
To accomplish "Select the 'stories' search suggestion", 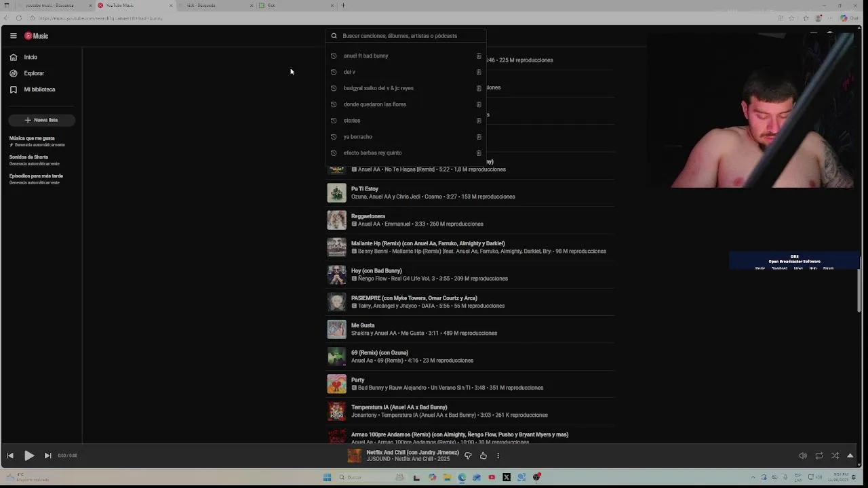I will (351, 121).
